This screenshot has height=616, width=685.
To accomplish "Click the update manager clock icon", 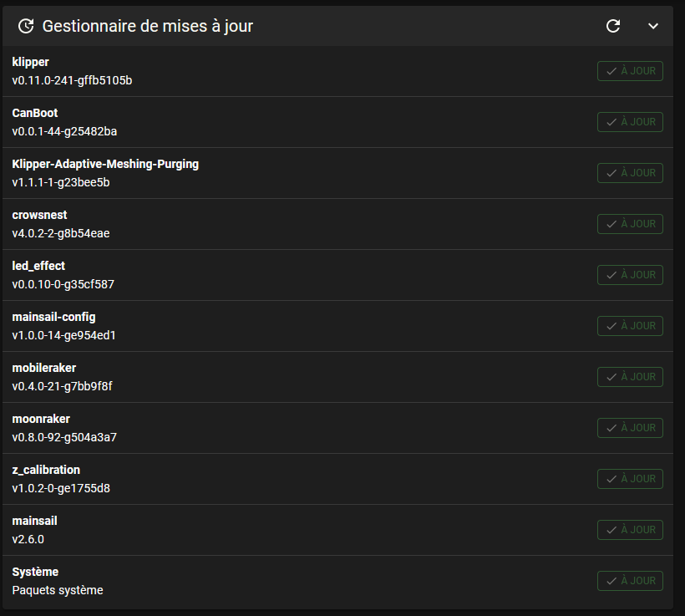I will pyautogui.click(x=26, y=26).
